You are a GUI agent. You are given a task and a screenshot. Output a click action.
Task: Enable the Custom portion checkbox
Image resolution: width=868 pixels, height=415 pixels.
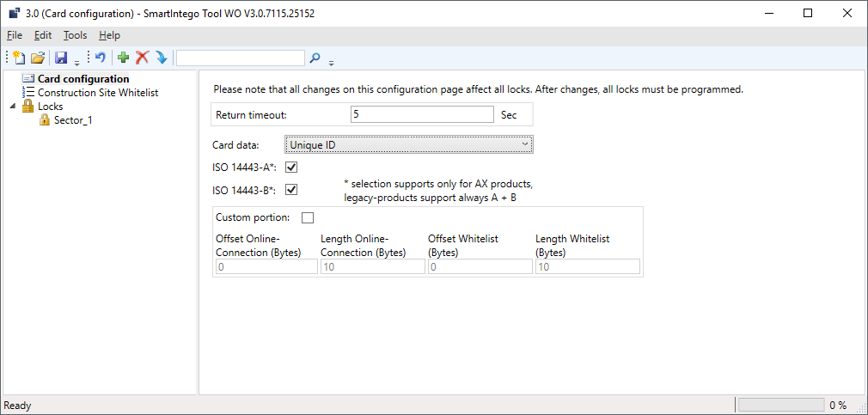coord(308,217)
